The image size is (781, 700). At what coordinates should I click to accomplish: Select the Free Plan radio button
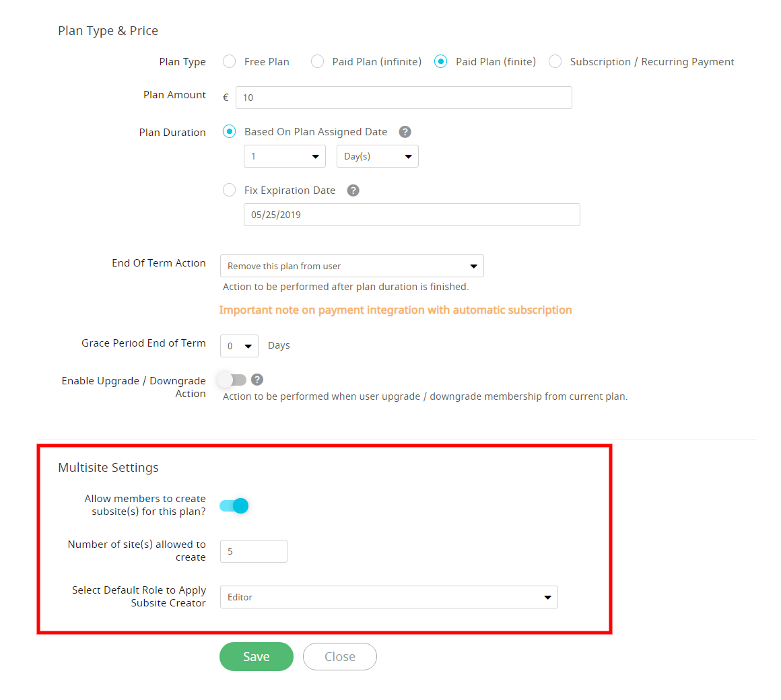(230, 62)
